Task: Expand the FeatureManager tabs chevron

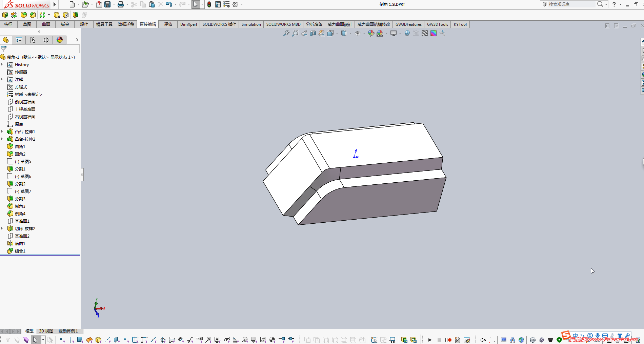Action: (x=77, y=40)
